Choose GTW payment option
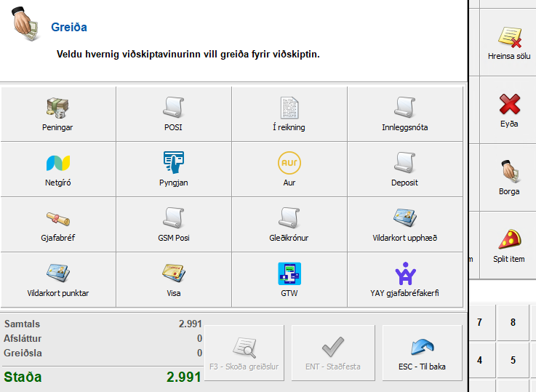Viewport: 536px width, 392px height. pos(289,280)
